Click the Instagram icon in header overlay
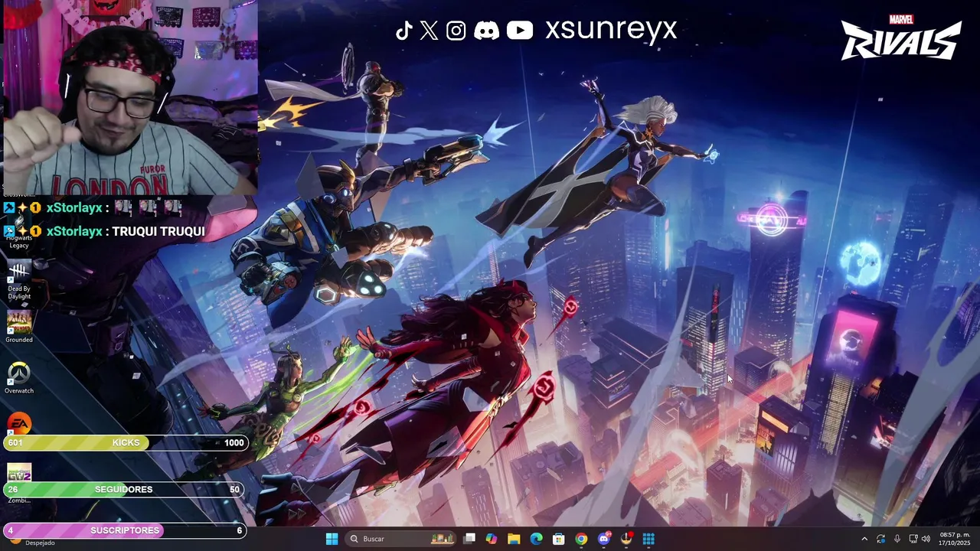The height and width of the screenshot is (551, 980). coord(456,31)
